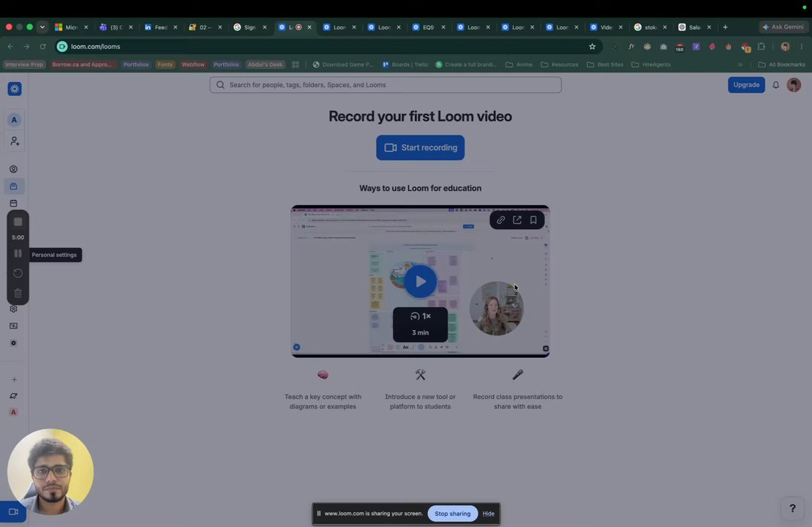This screenshot has width=812, height=527.
Task: Click the Start recording button
Action: (x=420, y=148)
